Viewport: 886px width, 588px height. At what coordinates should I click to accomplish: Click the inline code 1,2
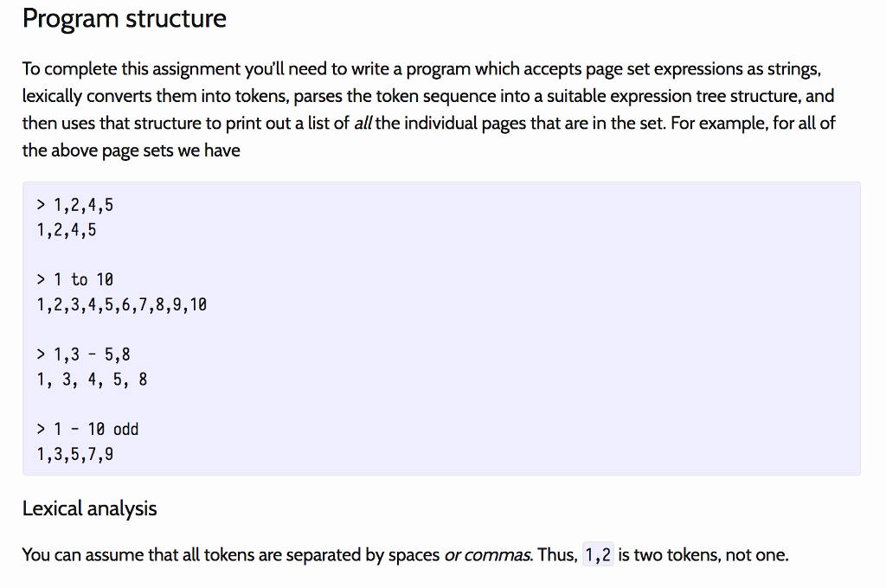(598, 554)
